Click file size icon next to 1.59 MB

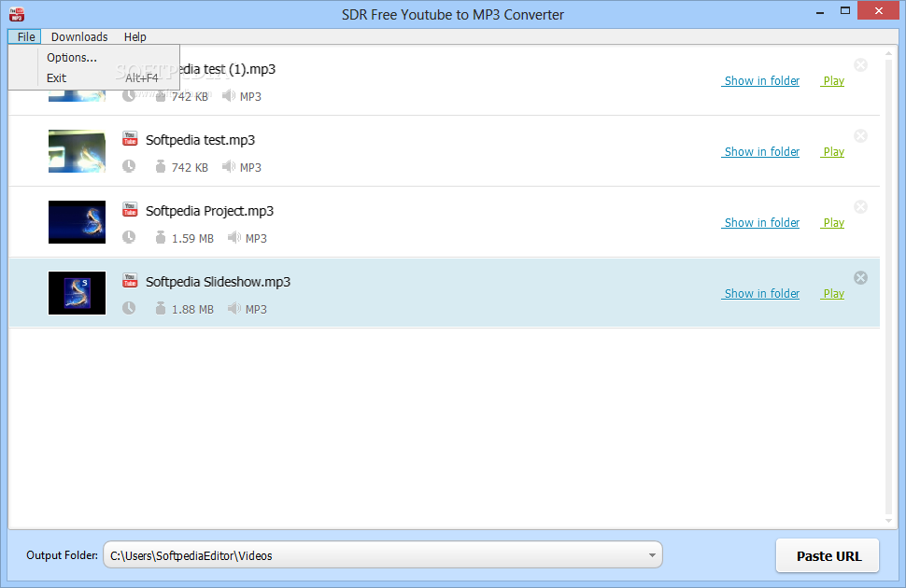(x=160, y=237)
